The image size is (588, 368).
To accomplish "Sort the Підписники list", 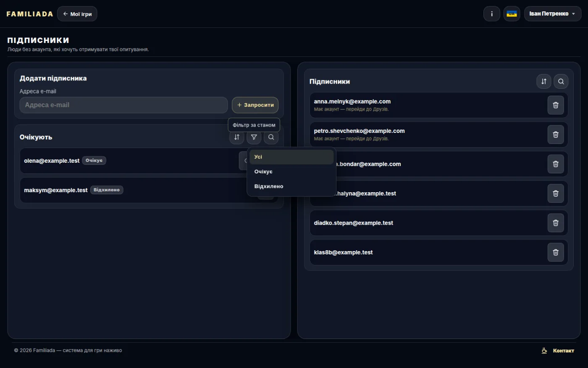I will click(544, 82).
